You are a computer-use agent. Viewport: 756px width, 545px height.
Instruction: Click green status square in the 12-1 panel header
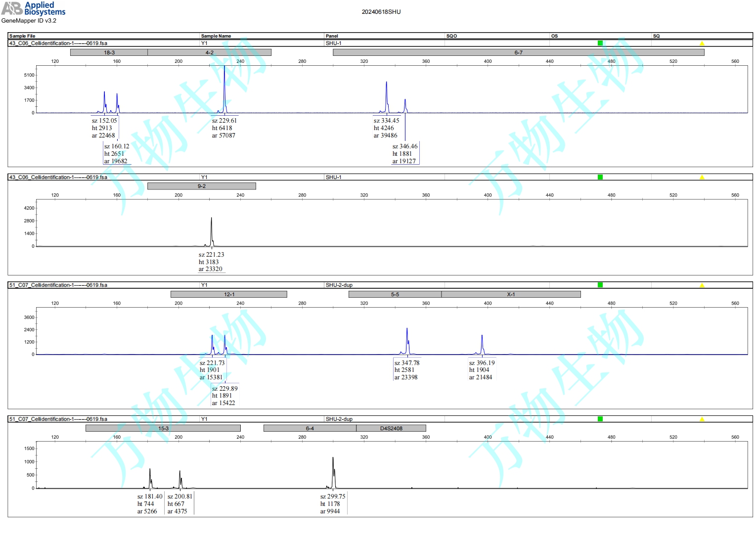point(600,285)
